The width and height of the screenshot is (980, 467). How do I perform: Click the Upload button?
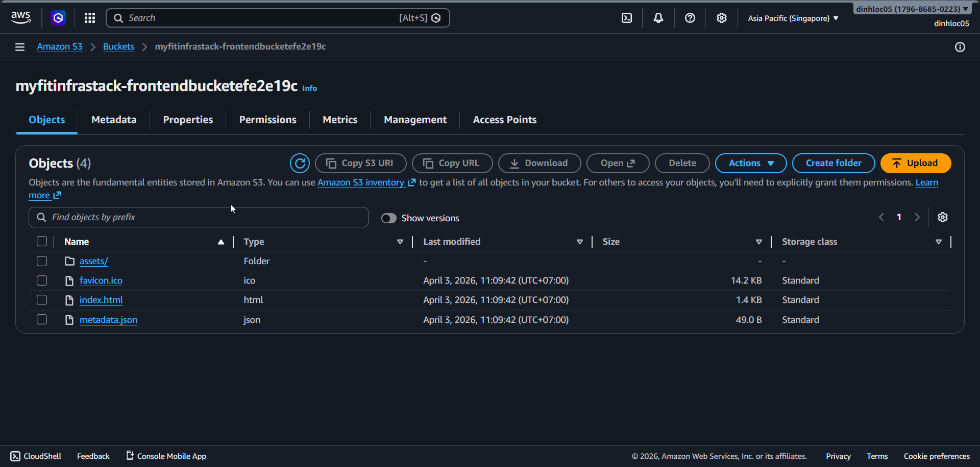click(916, 163)
